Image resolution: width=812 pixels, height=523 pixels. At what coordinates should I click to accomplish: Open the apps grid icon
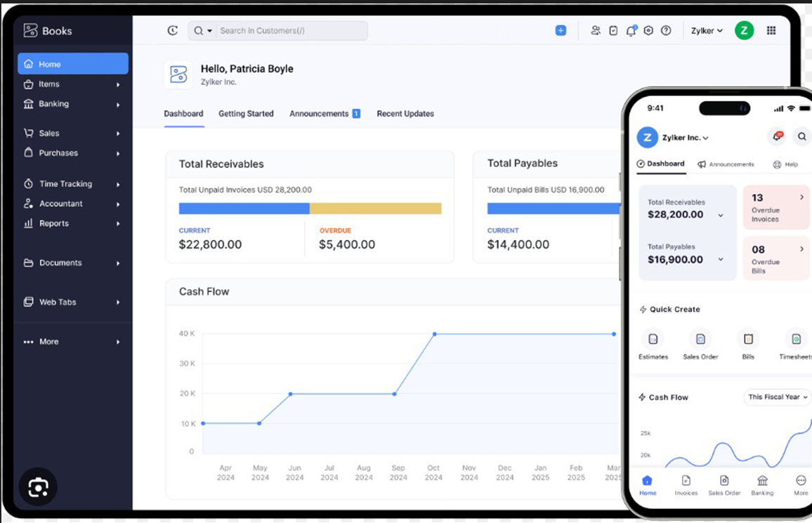click(771, 31)
